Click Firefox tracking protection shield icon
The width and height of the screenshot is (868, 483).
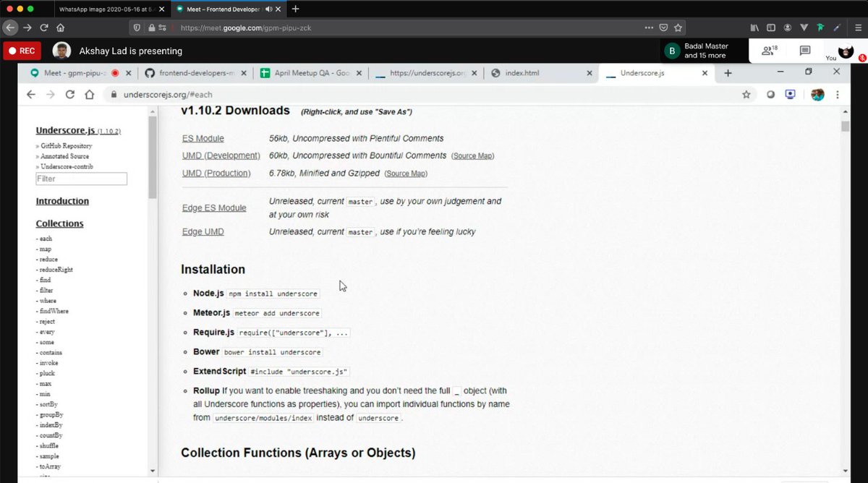pyautogui.click(x=137, y=28)
